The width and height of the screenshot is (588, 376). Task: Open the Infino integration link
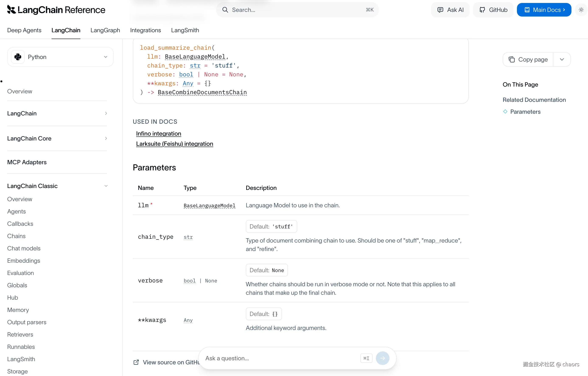point(158,133)
